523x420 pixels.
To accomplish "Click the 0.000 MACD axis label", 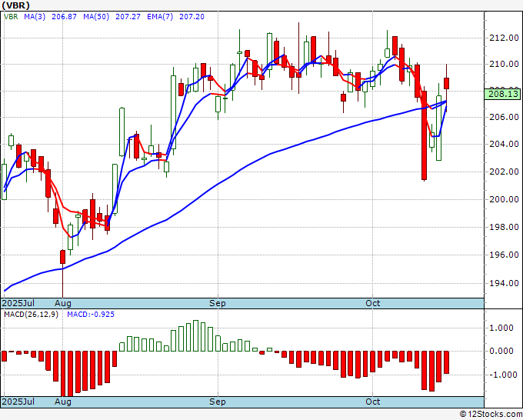I will tap(501, 351).
